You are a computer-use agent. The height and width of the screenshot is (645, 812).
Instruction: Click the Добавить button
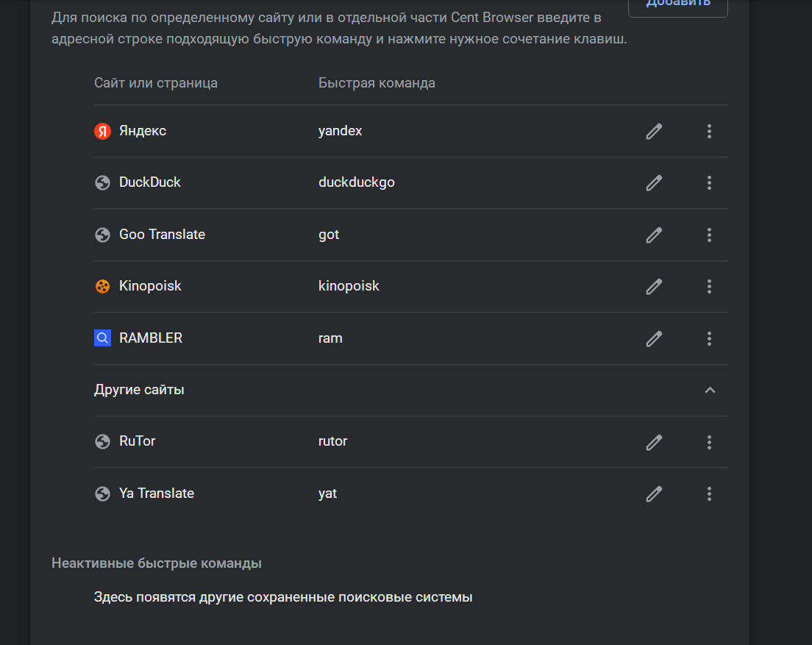pyautogui.click(x=678, y=6)
